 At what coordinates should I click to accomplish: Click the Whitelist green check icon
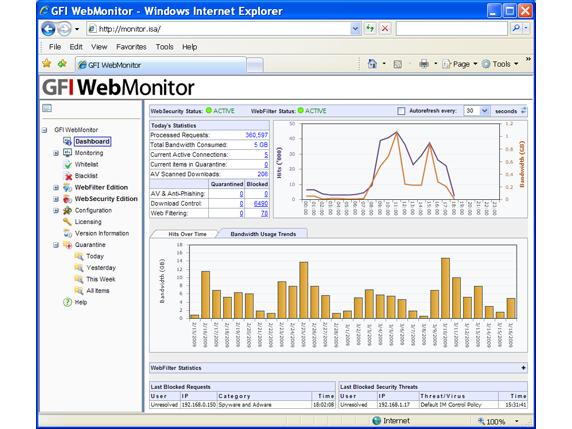68,165
